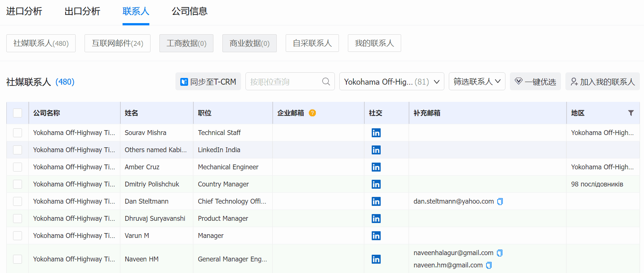Click help icon beside 企业邮箱 header

(x=312, y=113)
